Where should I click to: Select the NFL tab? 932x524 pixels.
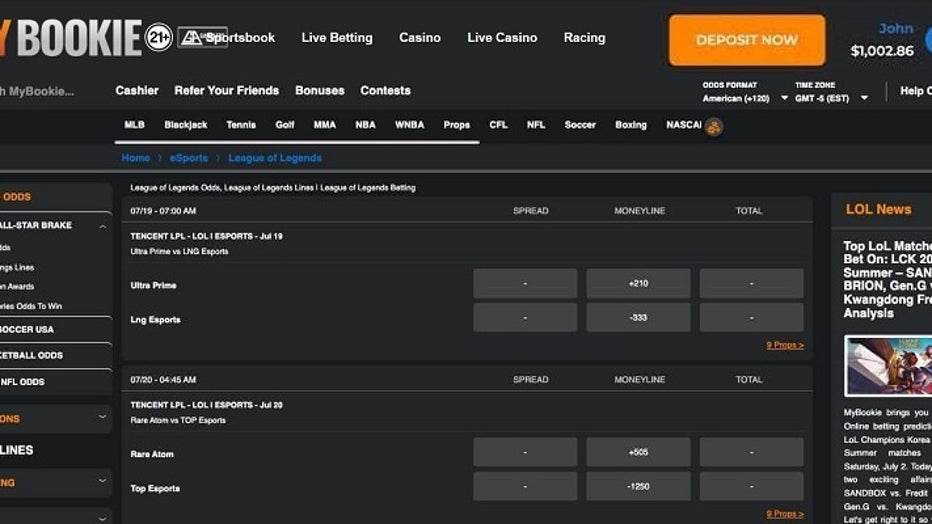coord(536,125)
